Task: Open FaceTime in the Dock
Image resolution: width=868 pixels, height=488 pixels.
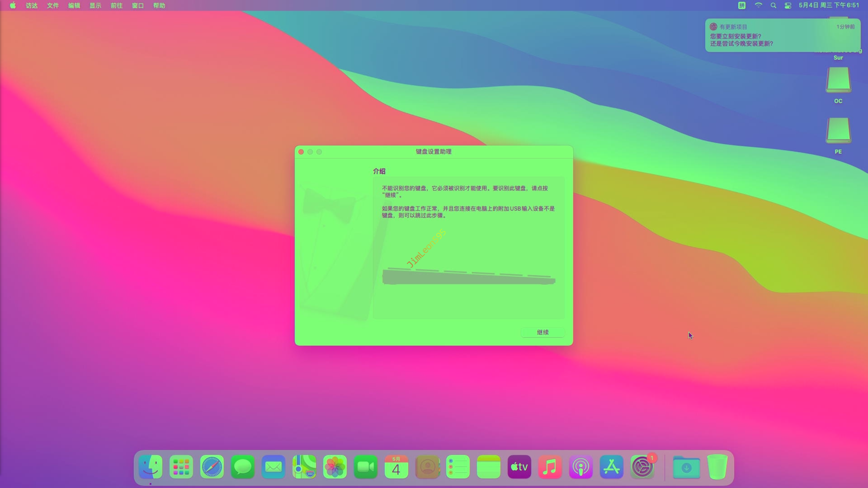Action: pyautogui.click(x=366, y=467)
